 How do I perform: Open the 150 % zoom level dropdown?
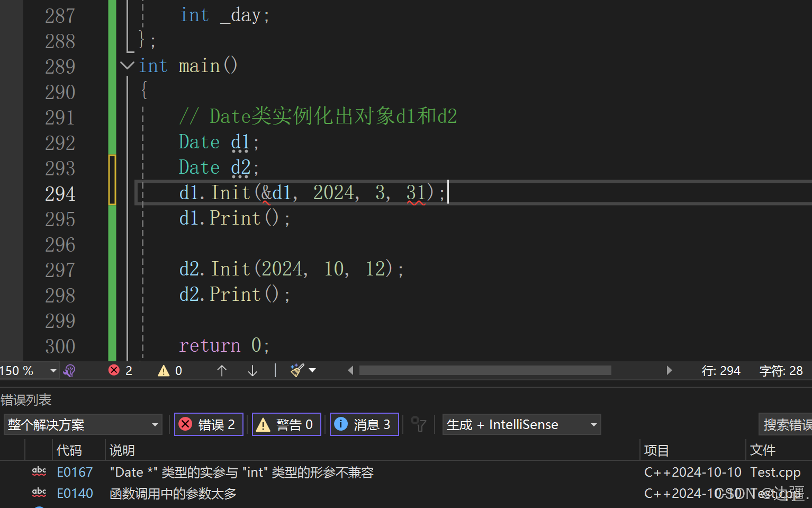tap(53, 371)
